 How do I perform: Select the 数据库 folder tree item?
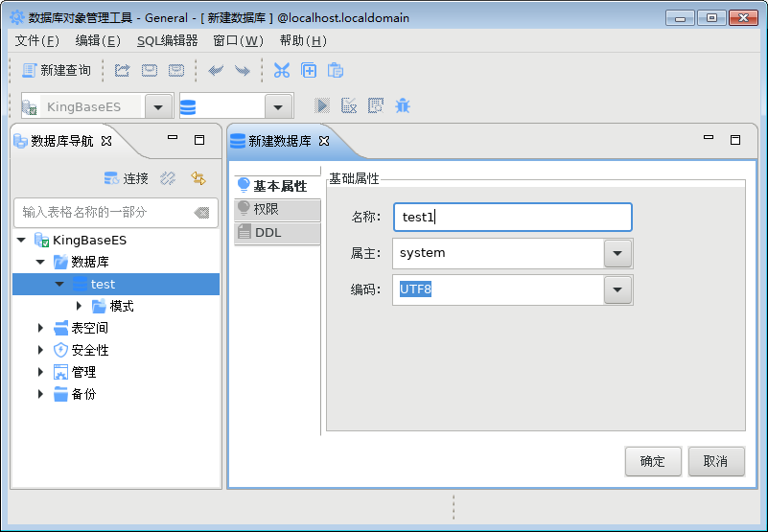coord(89,262)
